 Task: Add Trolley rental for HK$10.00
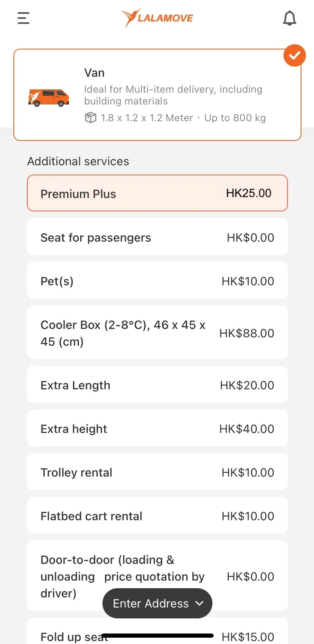(157, 472)
